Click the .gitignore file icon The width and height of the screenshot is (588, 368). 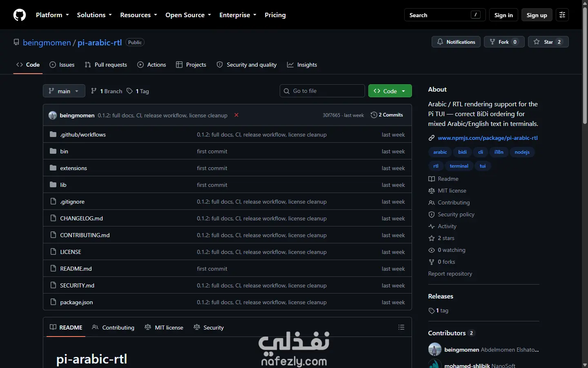(x=53, y=202)
